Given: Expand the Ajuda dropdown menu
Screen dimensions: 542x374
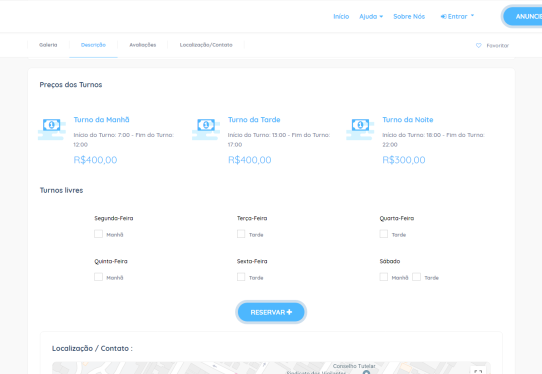Looking at the screenshot, I should click(x=371, y=17).
